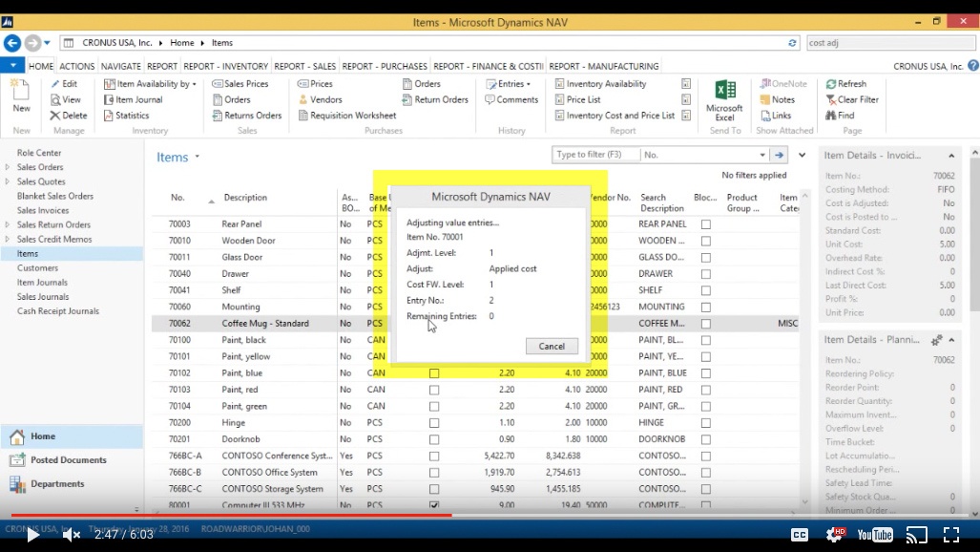Screen dimensions: 980x552
Task: Select the Microsoft Excel send option
Action: tap(723, 99)
